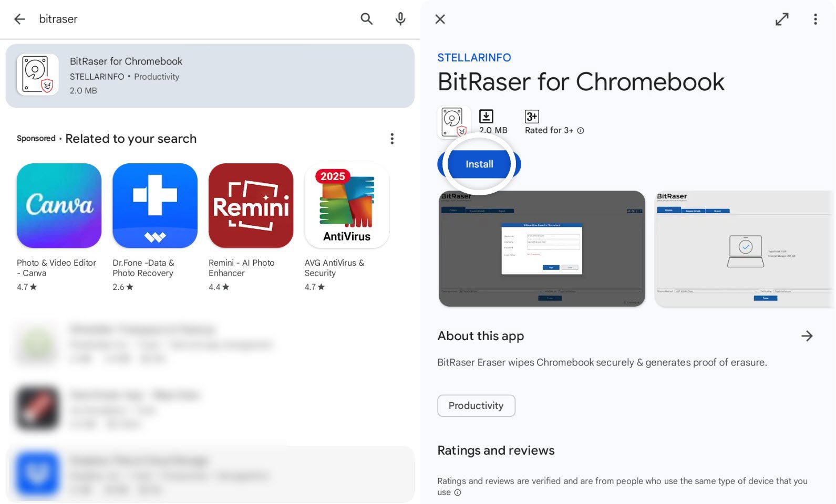Activate voice search microphone icon

[x=400, y=19]
